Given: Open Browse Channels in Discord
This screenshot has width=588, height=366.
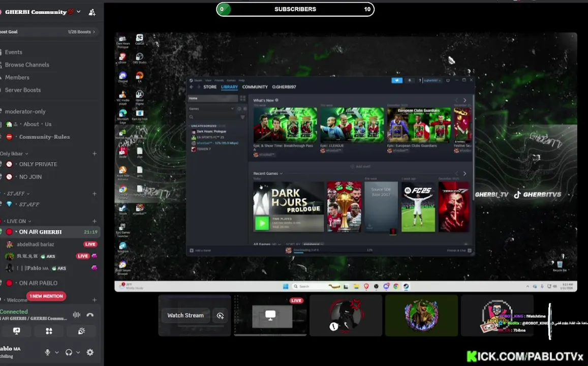Looking at the screenshot, I should pos(27,65).
